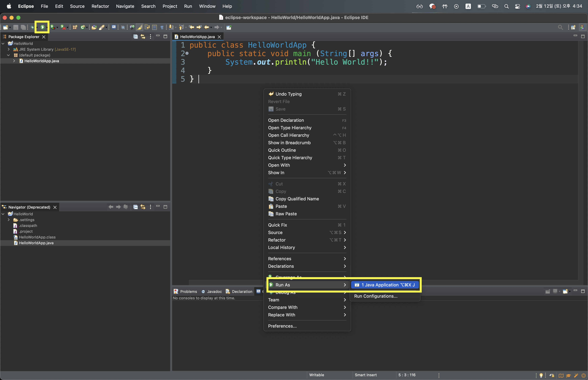The image size is (588, 380).
Task: Open the Run button dropdown arrow
Action: click(x=47, y=27)
